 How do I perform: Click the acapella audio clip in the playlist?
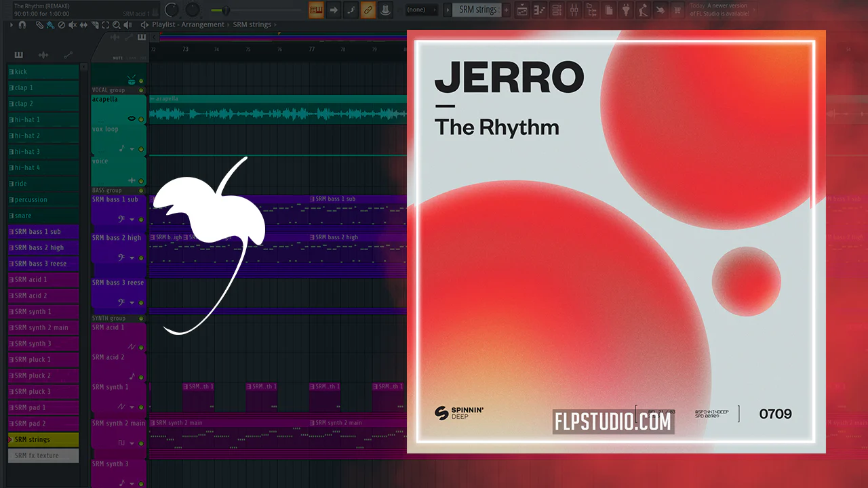click(277, 110)
